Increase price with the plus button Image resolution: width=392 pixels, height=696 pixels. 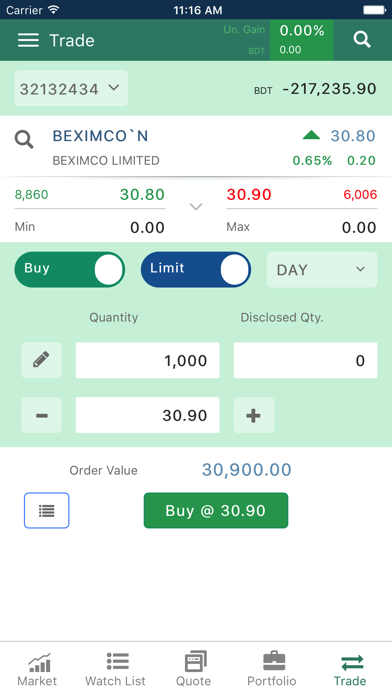[x=254, y=415]
